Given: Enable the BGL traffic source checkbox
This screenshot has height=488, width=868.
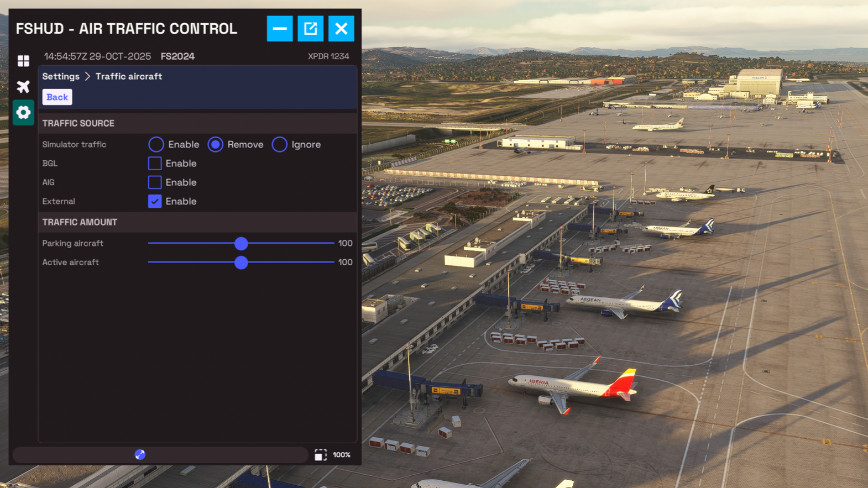Looking at the screenshot, I should point(155,164).
